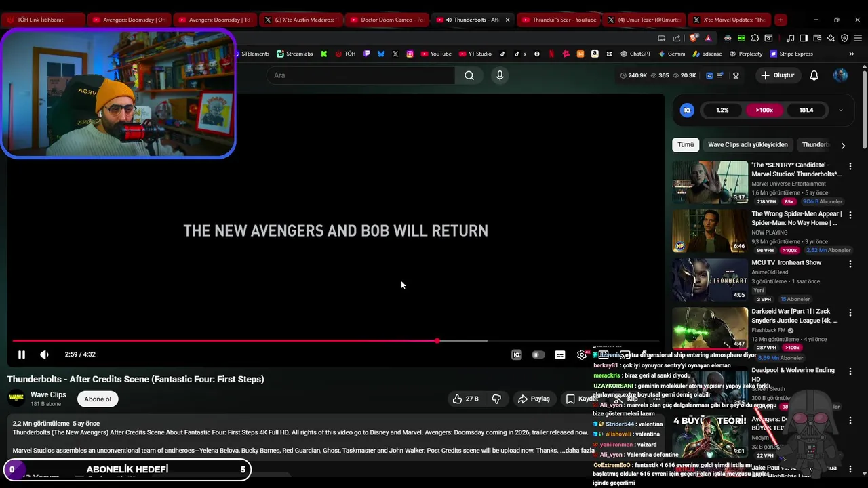Open YouTube notifications bell
Screen dimensions: 868x488
tap(814, 75)
